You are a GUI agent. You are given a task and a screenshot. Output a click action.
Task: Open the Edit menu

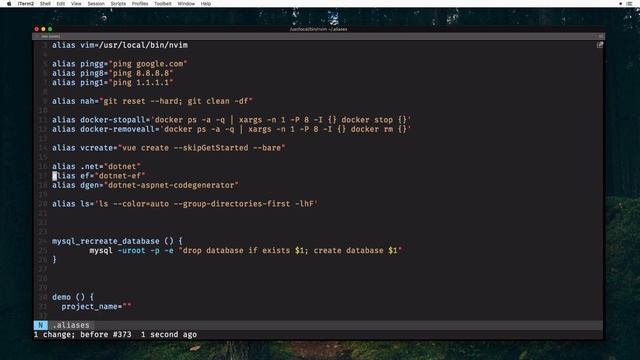coord(61,4)
